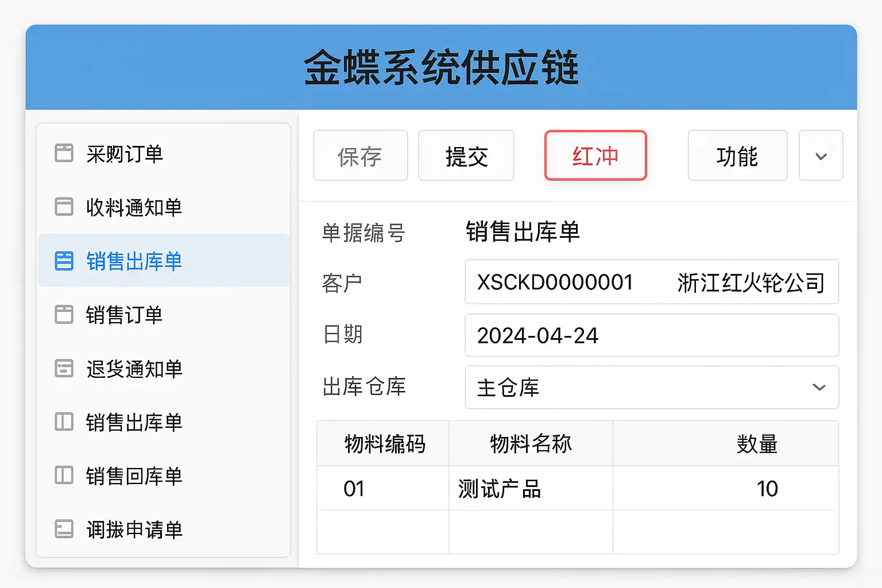Click the icon beside 退货通知单
The width and height of the screenshot is (882, 588).
coord(64,368)
